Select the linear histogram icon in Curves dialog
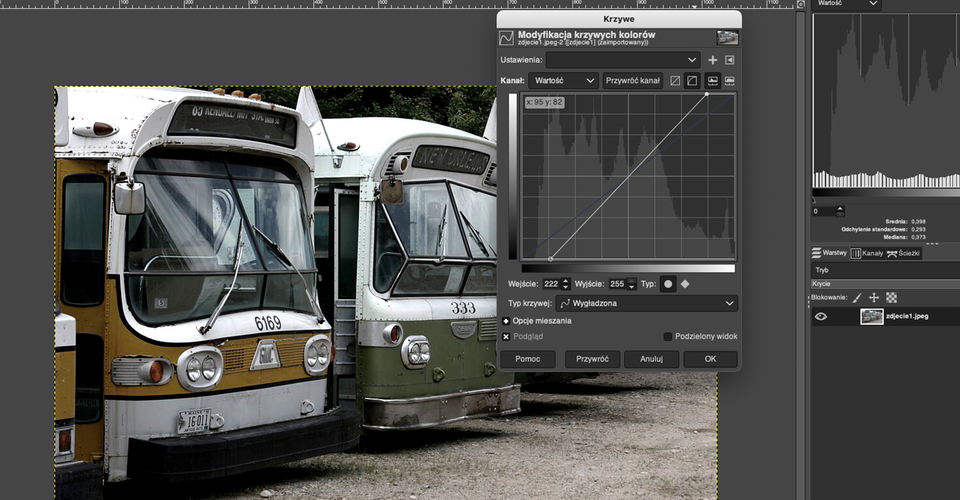 tap(713, 81)
